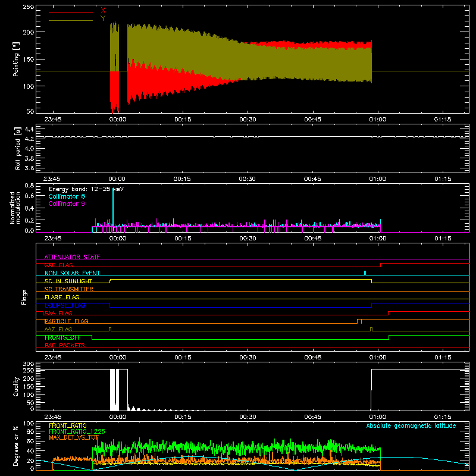Click the green FRONTS_OFF label
The image size is (476, 476).
pos(63,337)
